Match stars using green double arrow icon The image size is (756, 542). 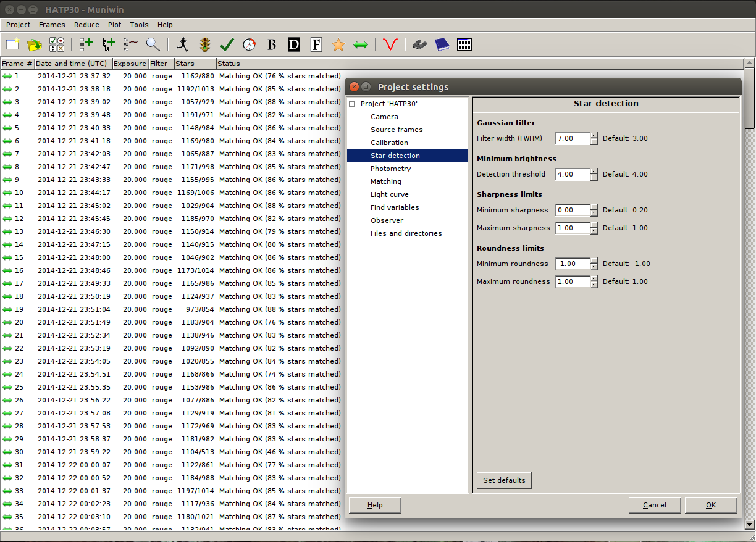(361, 44)
